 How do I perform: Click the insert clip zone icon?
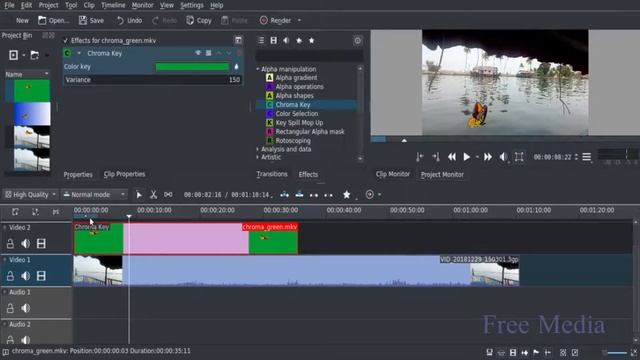click(284, 195)
